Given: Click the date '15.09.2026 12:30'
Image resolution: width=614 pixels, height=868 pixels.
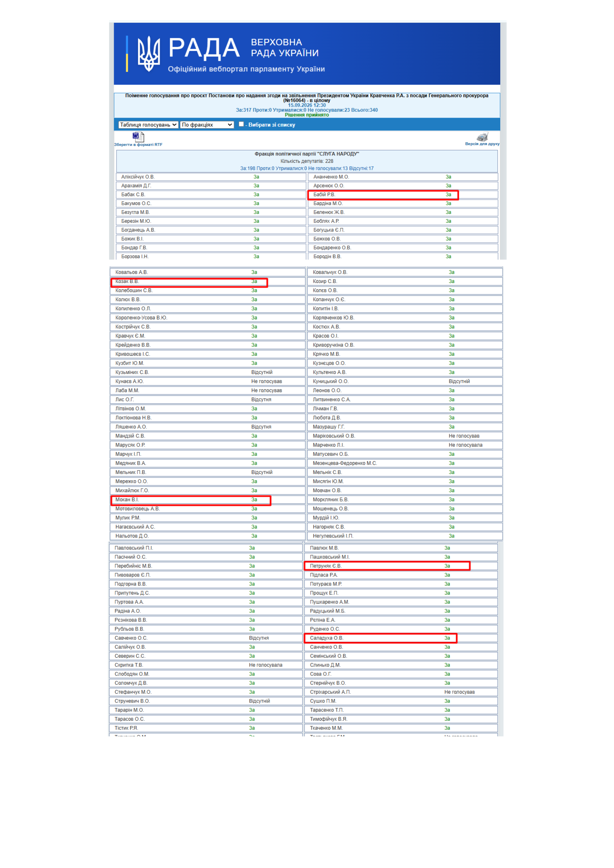Looking at the screenshot, I should coord(307,105).
